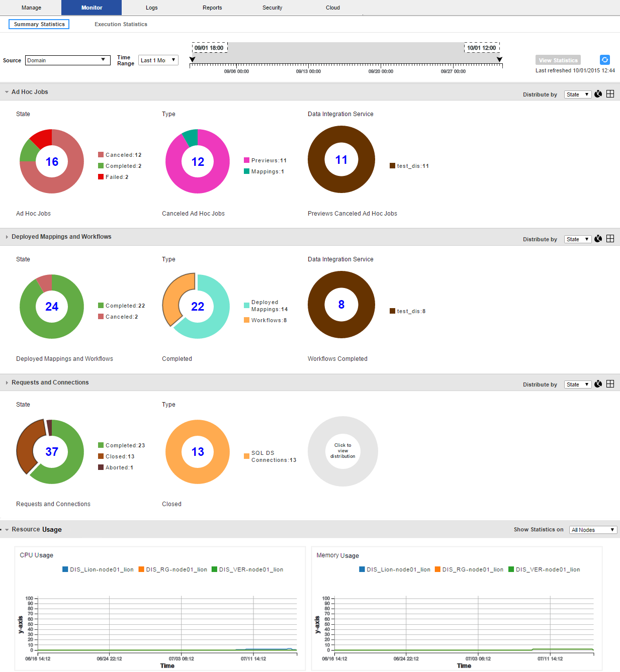Select chart view for Requests and Connections
620x672 pixels.
598,384
